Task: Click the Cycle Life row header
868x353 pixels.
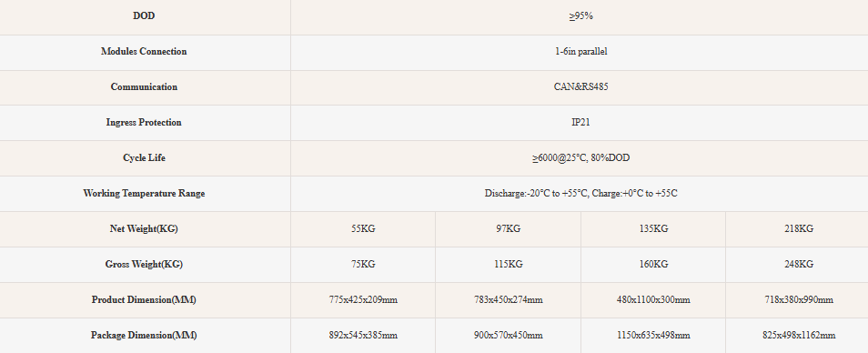Action: pos(144,157)
